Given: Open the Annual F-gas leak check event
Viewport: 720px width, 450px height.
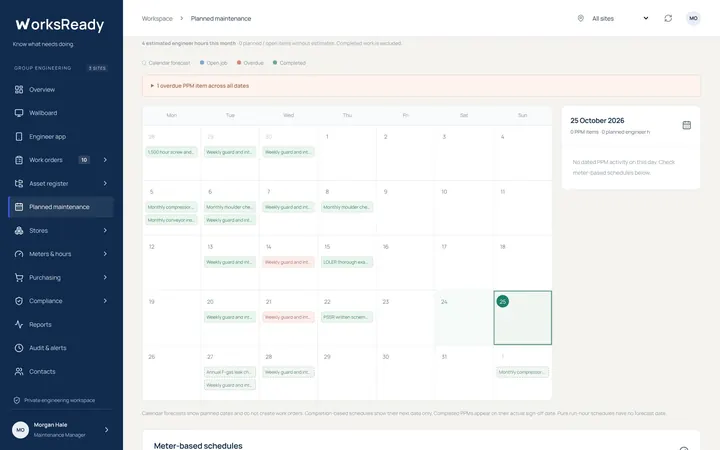Looking at the screenshot, I should point(230,372).
